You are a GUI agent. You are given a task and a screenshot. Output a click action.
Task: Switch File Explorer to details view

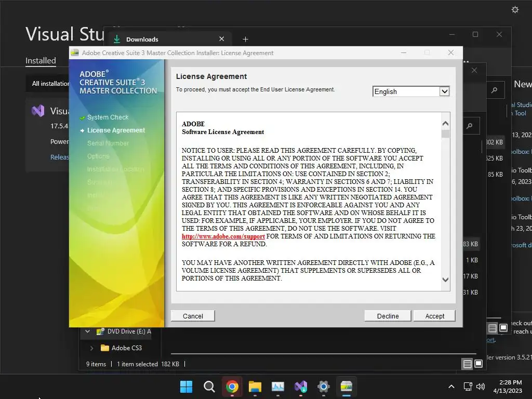467,364
